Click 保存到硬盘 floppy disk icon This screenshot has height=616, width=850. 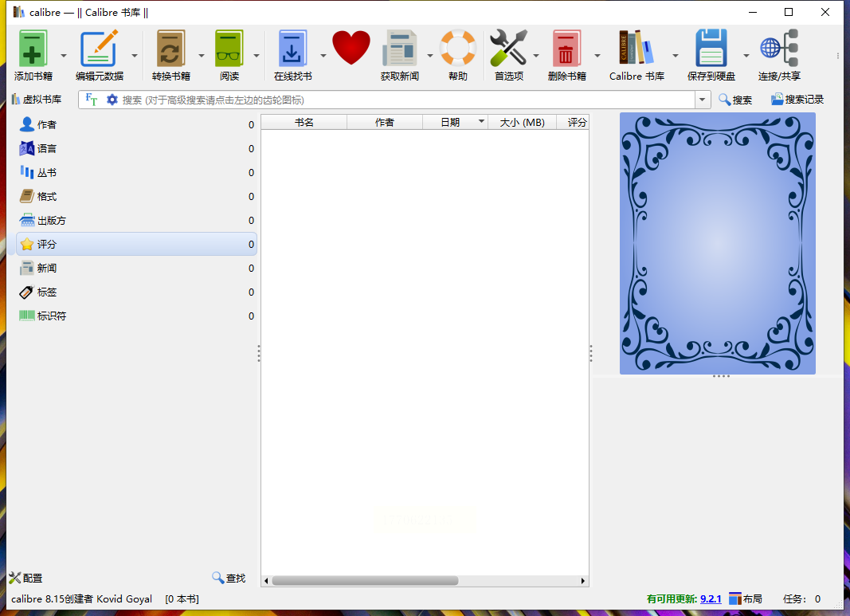click(x=711, y=49)
